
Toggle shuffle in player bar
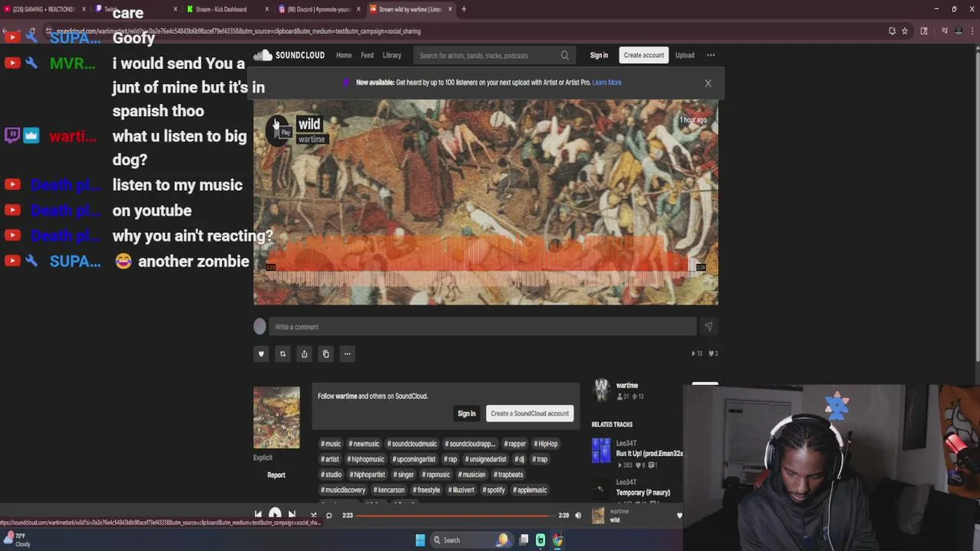pos(312,515)
